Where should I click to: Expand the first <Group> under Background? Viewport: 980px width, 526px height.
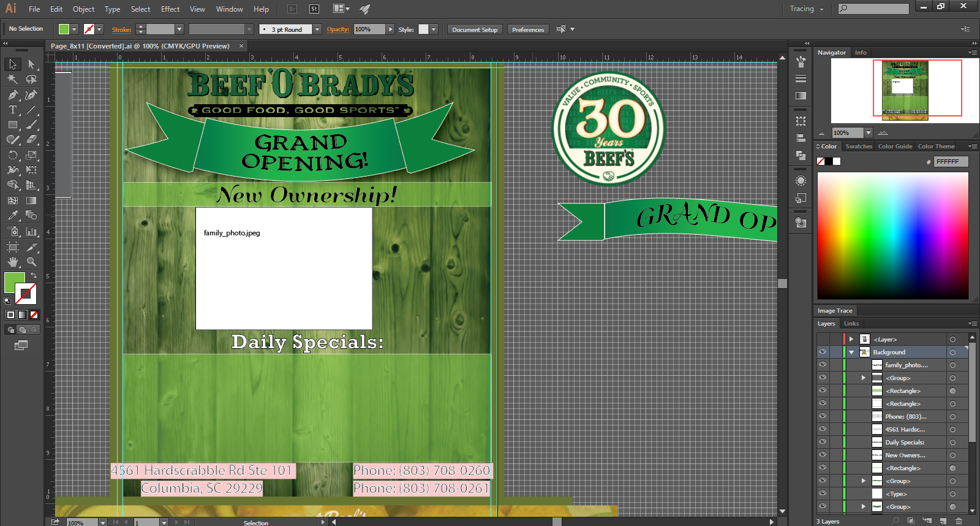click(863, 378)
